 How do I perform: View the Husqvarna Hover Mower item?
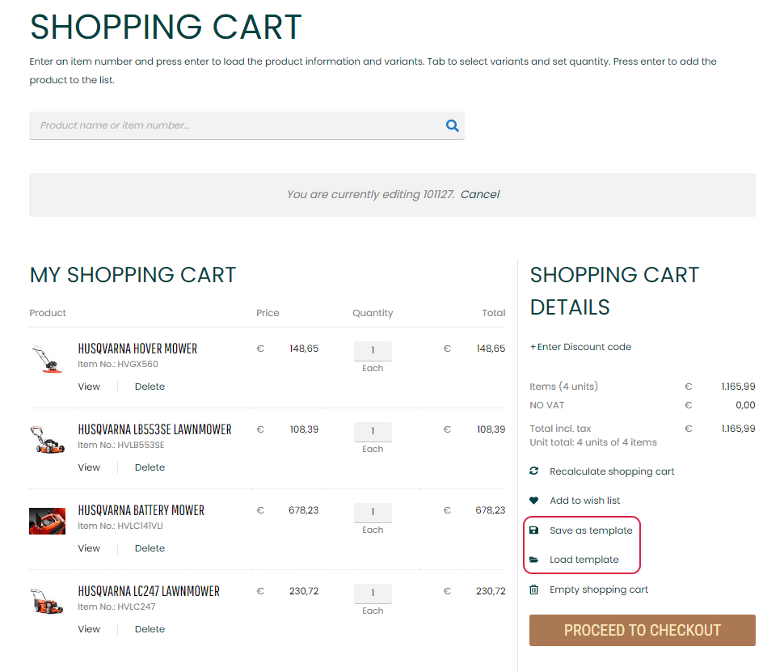[x=89, y=387]
